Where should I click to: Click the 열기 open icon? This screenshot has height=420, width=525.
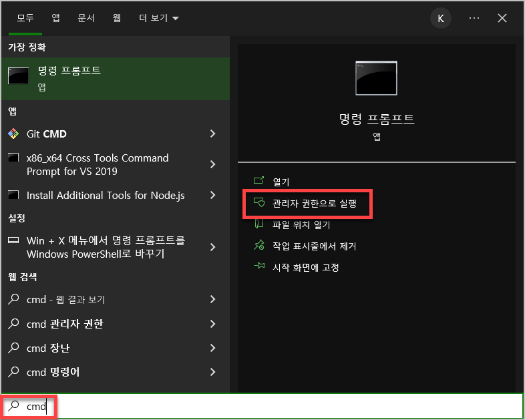[x=258, y=181]
